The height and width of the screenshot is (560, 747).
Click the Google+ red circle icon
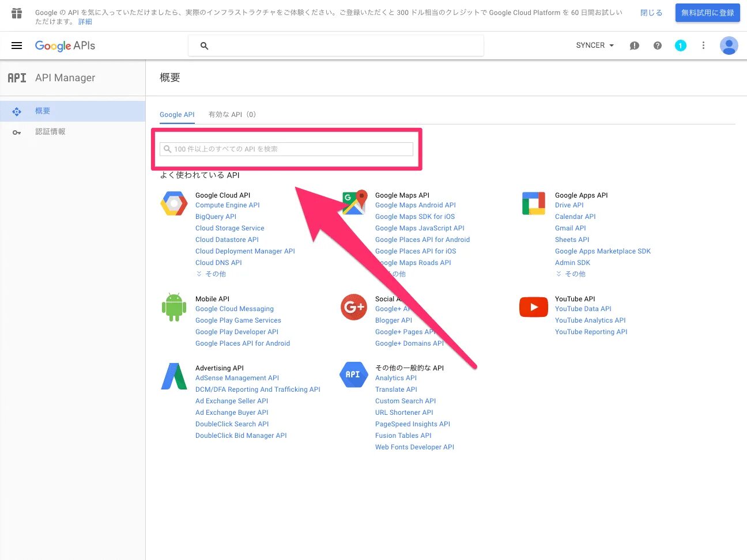coord(354,307)
